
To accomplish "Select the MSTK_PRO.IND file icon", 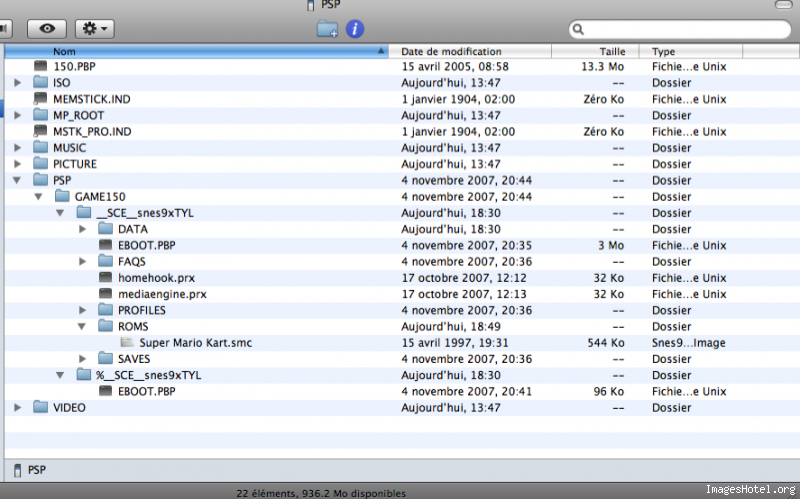I will click(40, 131).
